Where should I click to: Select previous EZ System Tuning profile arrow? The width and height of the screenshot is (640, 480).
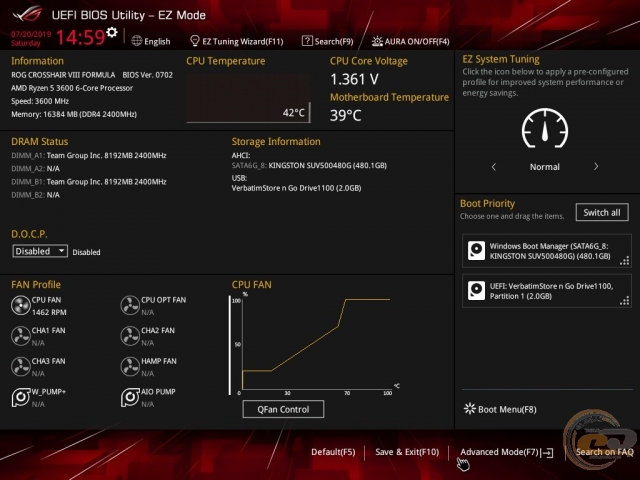(494, 167)
